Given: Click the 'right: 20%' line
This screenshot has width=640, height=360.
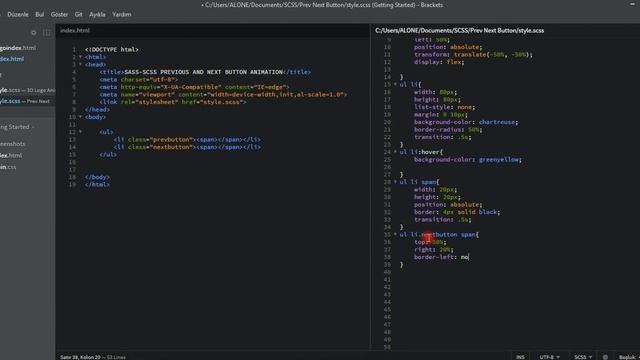Looking at the screenshot, I should [x=433, y=250].
